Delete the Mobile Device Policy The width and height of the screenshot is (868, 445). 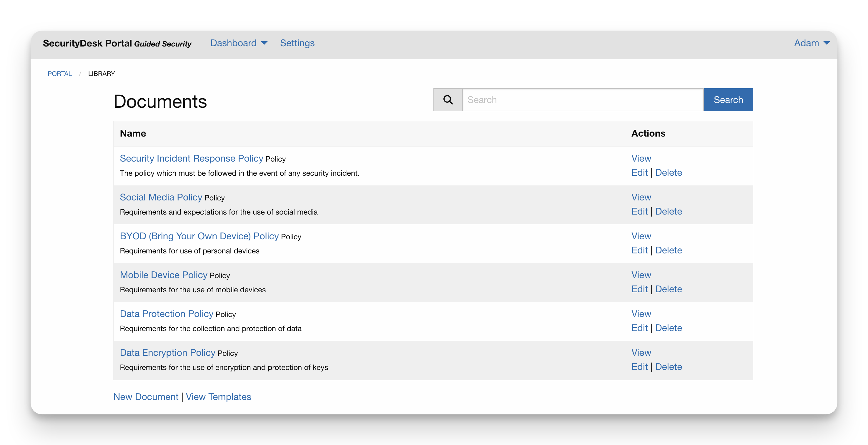668,289
